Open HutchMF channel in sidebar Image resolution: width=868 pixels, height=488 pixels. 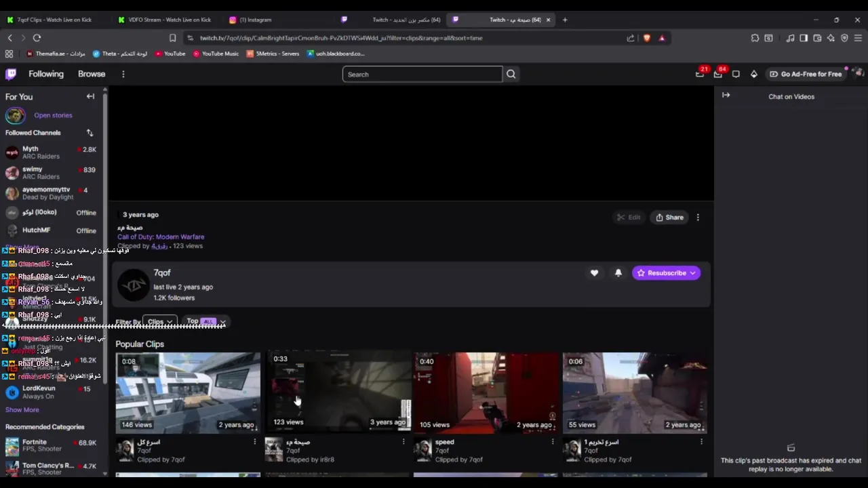click(52, 230)
